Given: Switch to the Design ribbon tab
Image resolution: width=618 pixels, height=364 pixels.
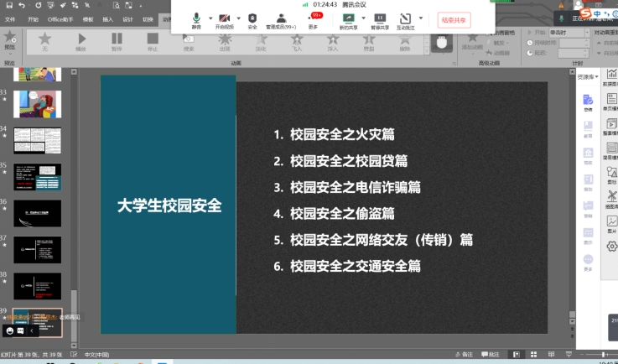Looking at the screenshot, I should [x=127, y=18].
